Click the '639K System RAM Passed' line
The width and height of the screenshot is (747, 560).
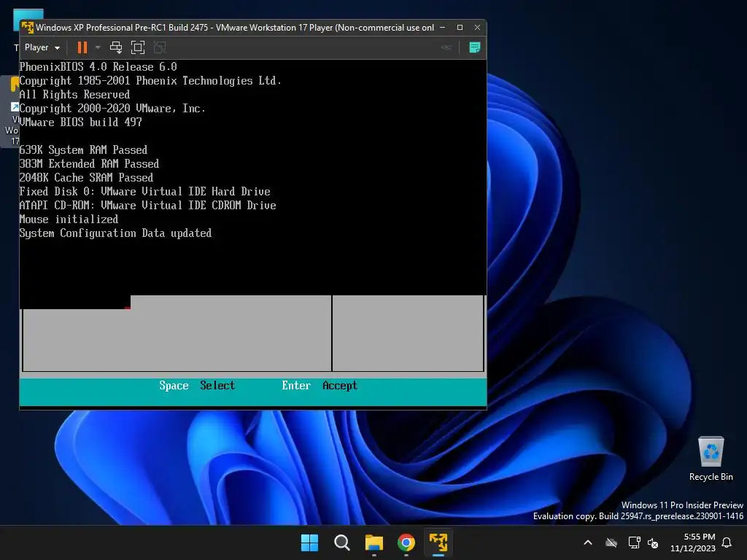click(x=83, y=150)
